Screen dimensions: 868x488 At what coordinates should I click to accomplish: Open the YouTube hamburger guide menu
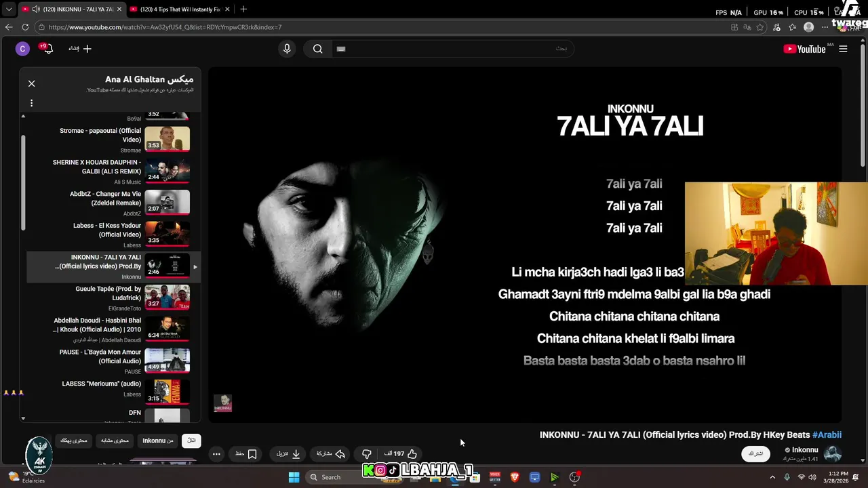click(843, 49)
